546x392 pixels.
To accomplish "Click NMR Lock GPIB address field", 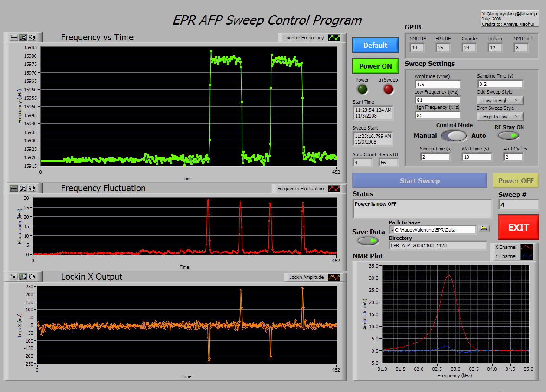I will (521, 48).
